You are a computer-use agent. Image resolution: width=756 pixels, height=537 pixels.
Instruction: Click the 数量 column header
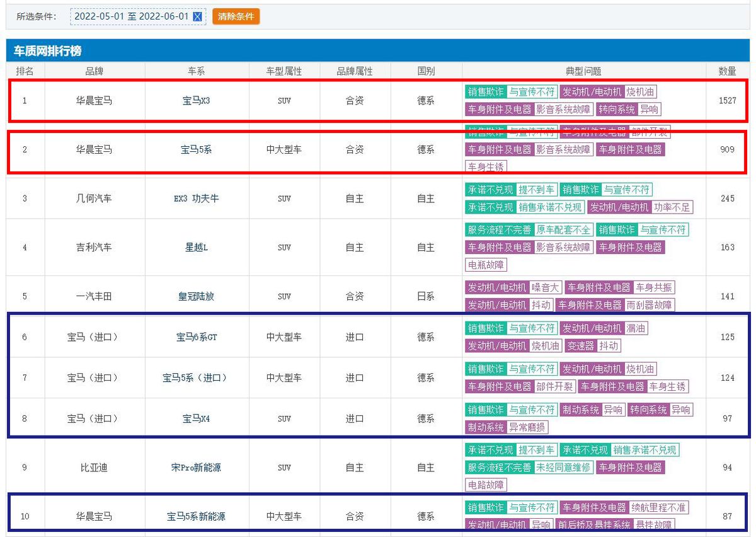click(727, 71)
